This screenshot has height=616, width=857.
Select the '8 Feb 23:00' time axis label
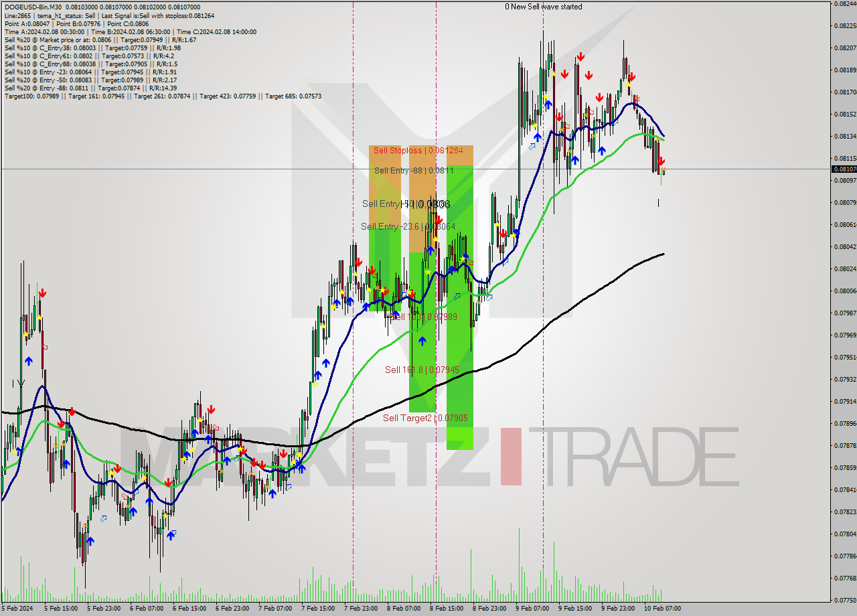489,609
